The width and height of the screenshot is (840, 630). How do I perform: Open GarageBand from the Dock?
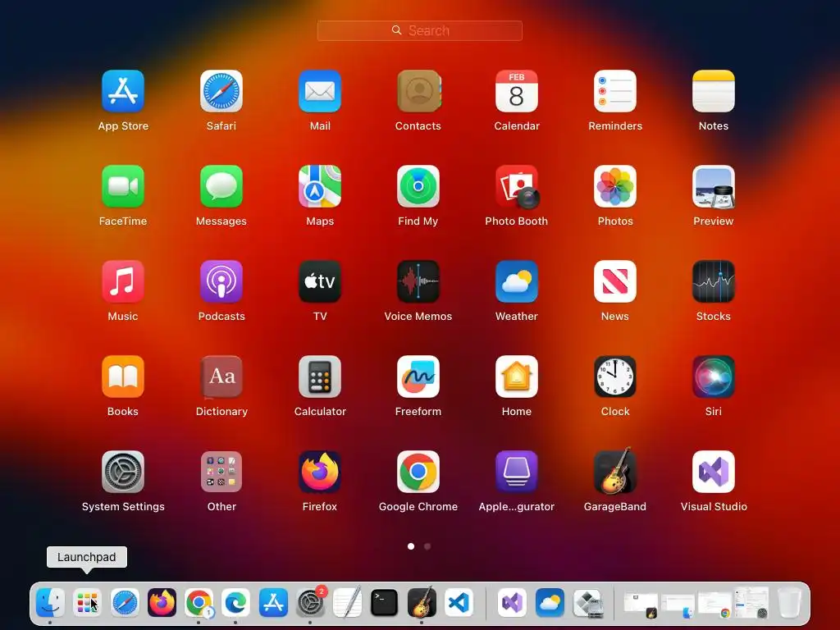422,602
